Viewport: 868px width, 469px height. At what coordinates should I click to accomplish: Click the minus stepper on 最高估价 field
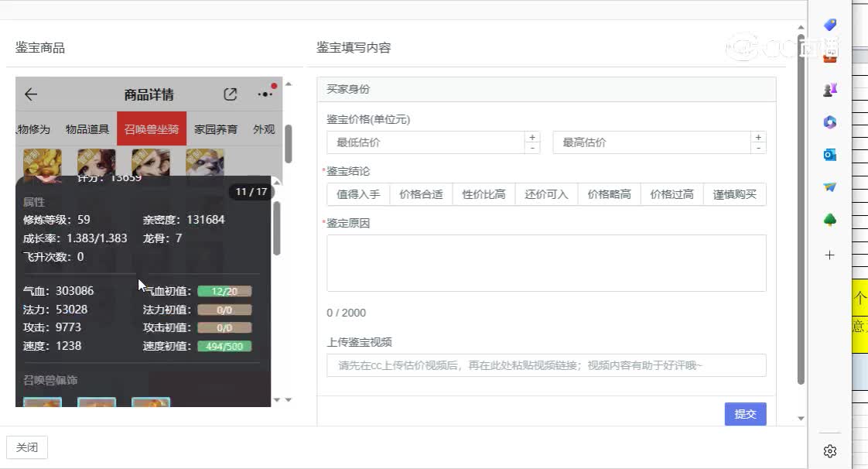point(757,148)
